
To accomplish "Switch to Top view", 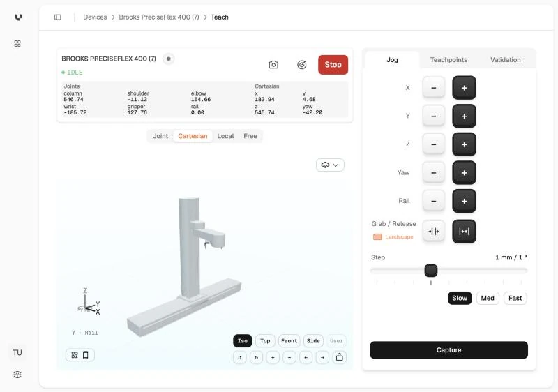I will click(265, 341).
